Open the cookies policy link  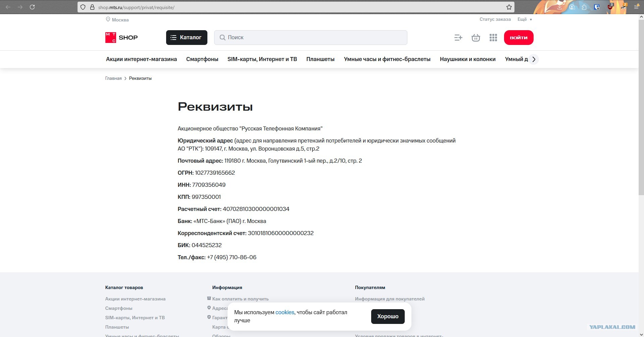click(x=285, y=312)
